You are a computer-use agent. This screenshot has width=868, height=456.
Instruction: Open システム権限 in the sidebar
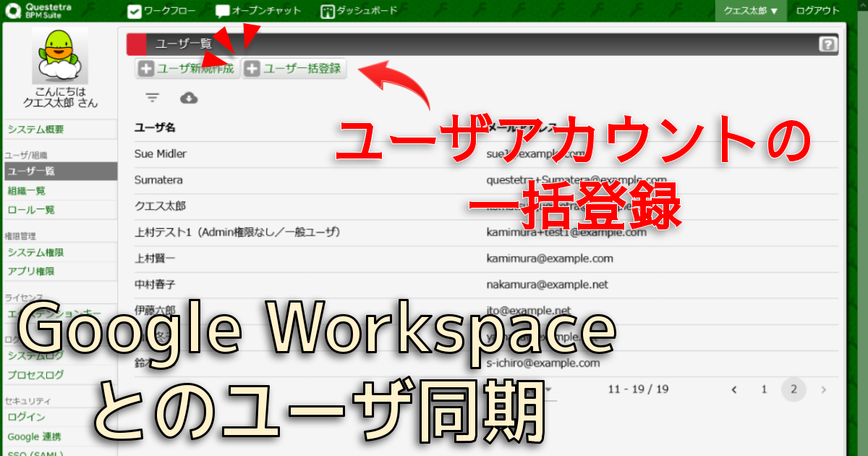(x=36, y=253)
